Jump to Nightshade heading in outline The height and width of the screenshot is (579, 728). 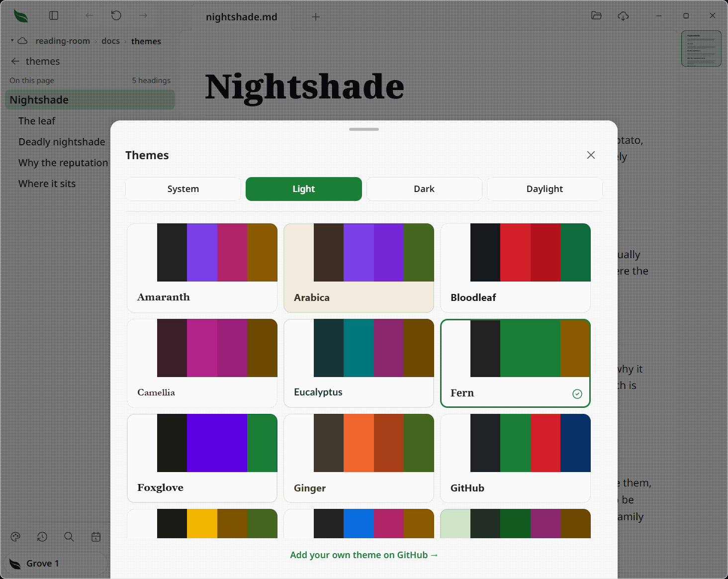click(x=90, y=100)
